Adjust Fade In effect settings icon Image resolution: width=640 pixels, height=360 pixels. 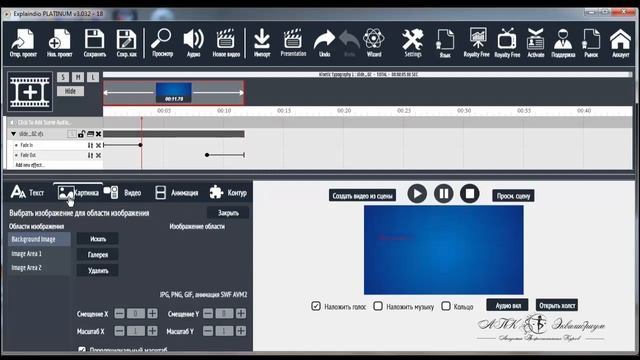90,145
